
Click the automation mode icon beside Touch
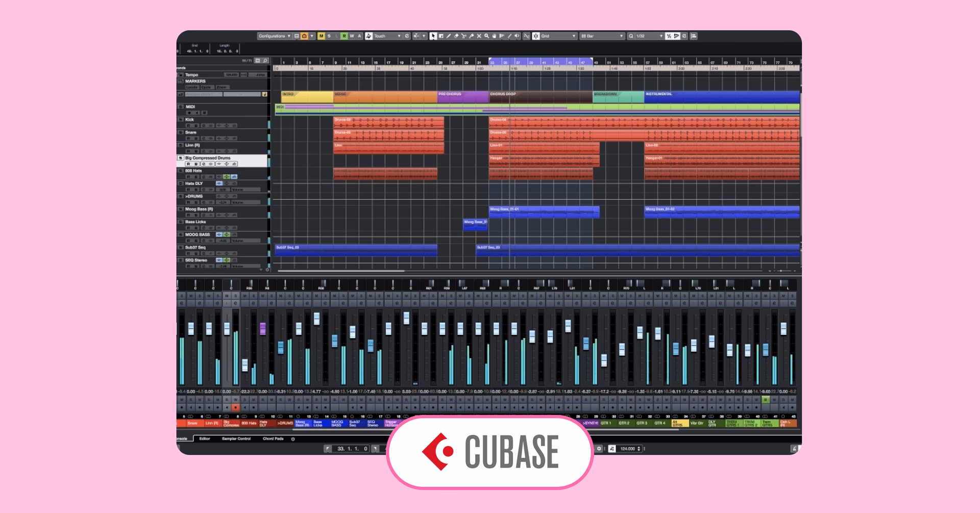(369, 36)
